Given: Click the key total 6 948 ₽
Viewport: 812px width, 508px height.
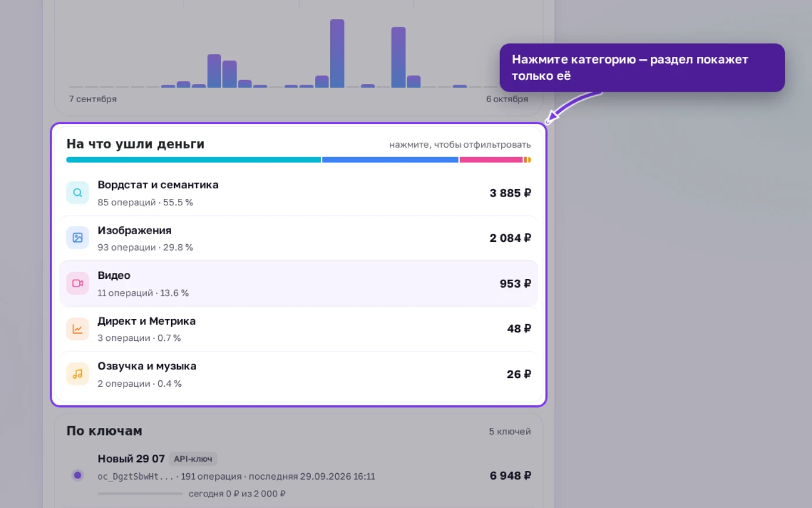Looking at the screenshot, I should pos(510,476).
